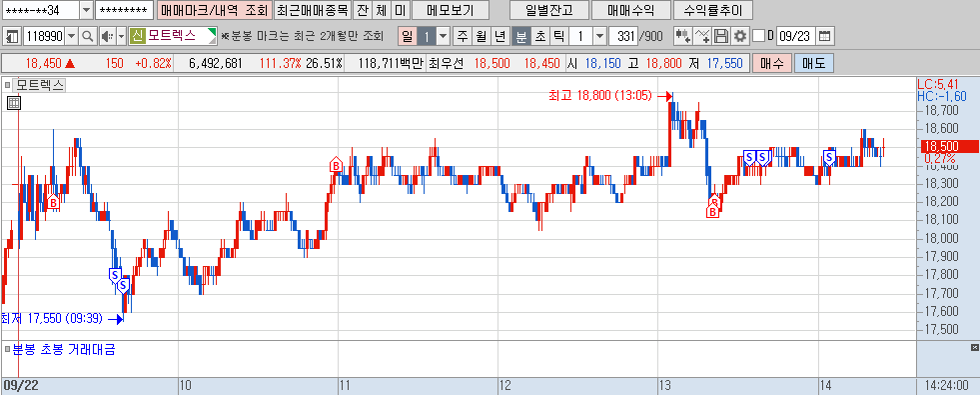Image resolution: width=980 pixels, height=395 pixels.
Task: Click the red up-triangle next to 18,450
Action: pos(69,63)
